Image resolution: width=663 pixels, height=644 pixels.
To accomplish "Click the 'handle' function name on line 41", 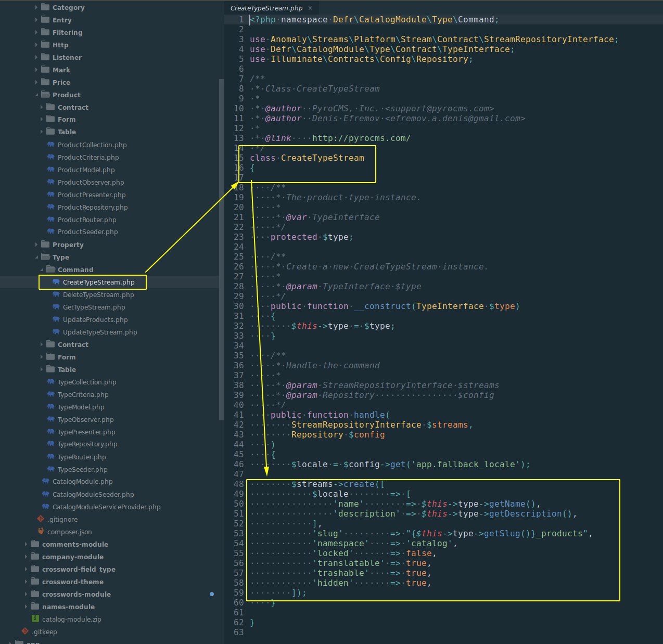I will 369,415.
